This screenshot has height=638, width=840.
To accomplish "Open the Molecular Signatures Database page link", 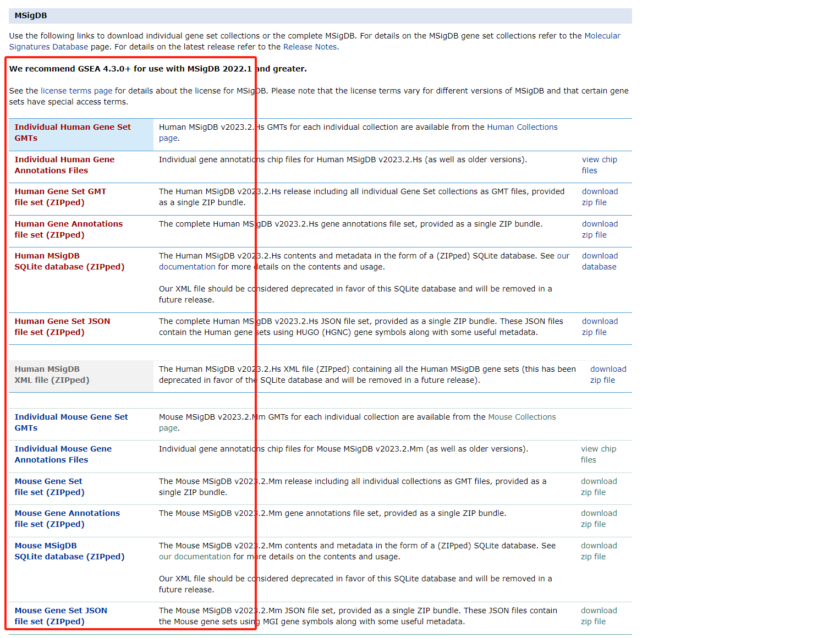I will click(x=602, y=36).
